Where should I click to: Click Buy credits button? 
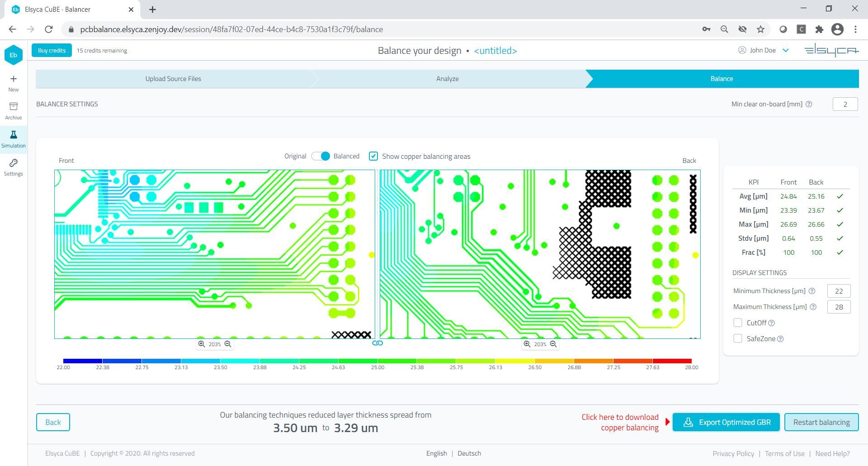point(52,50)
